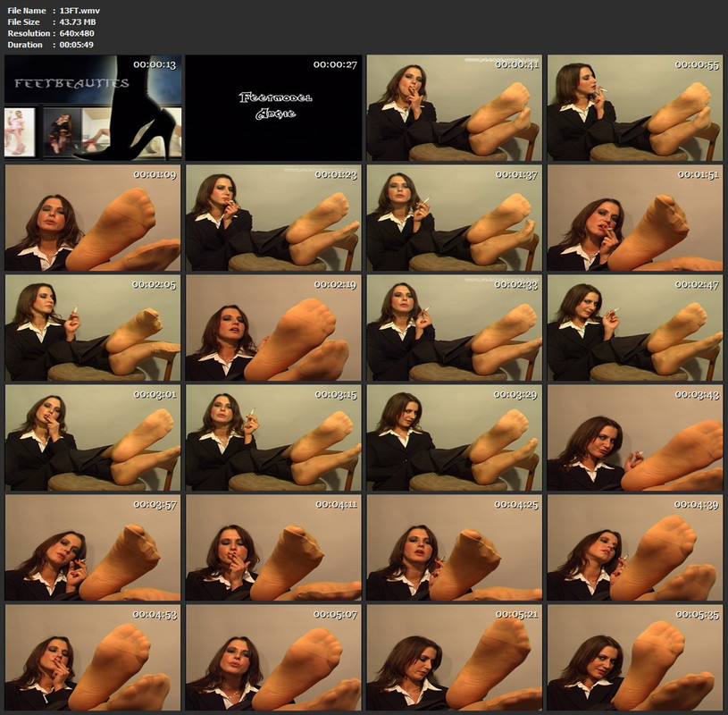
Task: Choose the frame stamped 00:04:39
Action: pyautogui.click(x=635, y=548)
